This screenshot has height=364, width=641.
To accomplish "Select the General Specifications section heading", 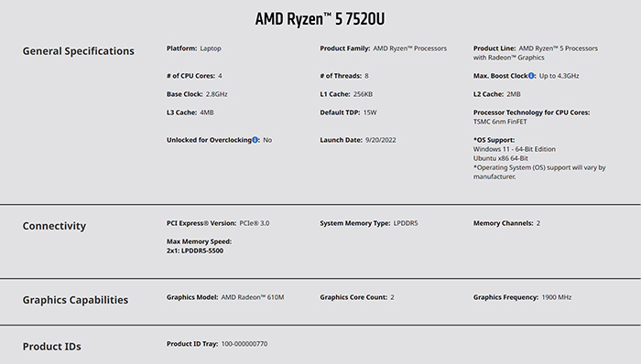I will [78, 51].
